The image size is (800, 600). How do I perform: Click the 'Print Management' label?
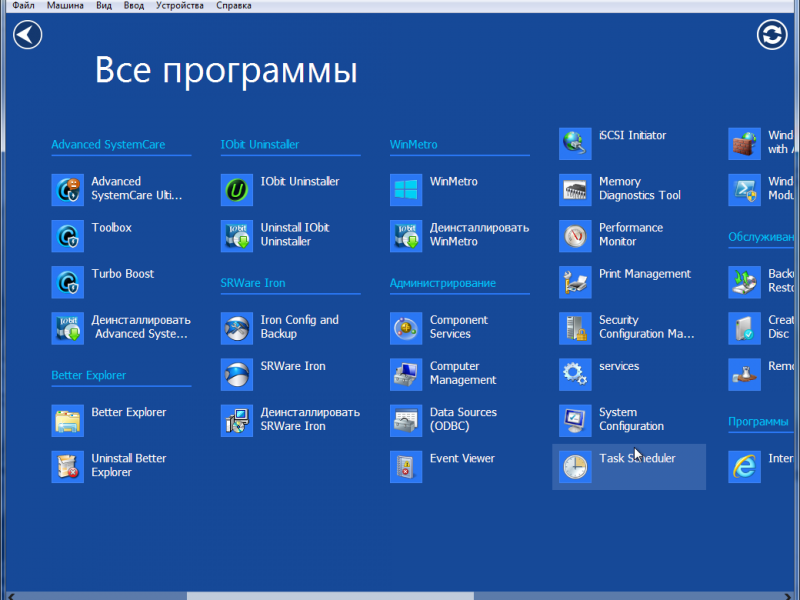[x=645, y=274]
